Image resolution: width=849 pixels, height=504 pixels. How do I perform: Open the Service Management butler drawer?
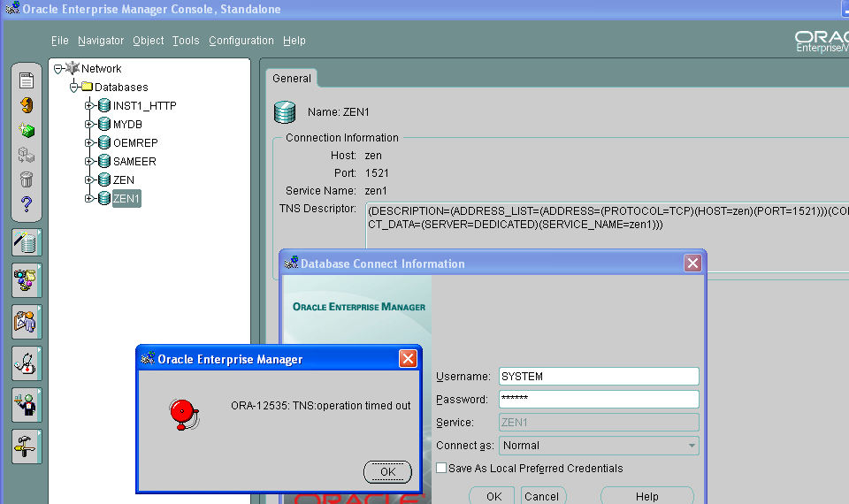click(x=27, y=405)
